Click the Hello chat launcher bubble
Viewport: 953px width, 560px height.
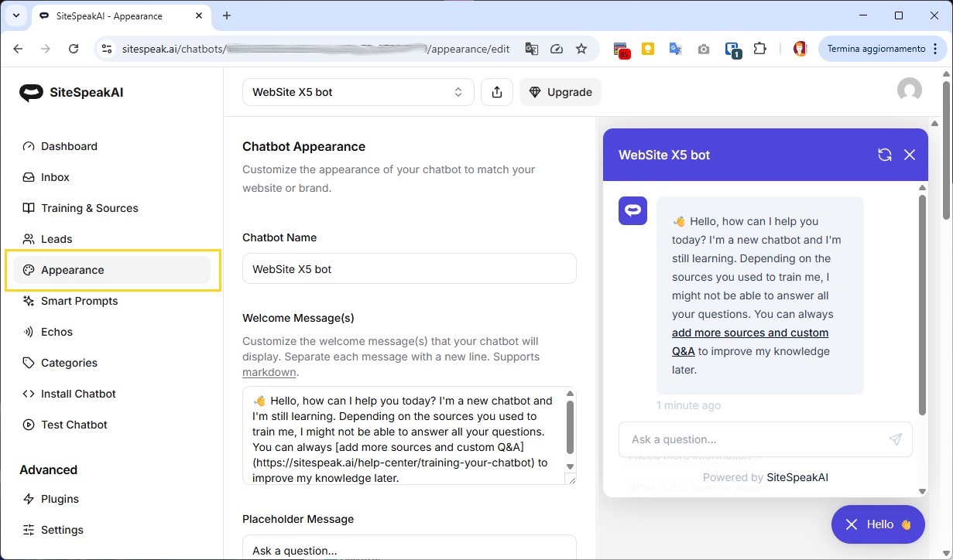[x=878, y=524]
